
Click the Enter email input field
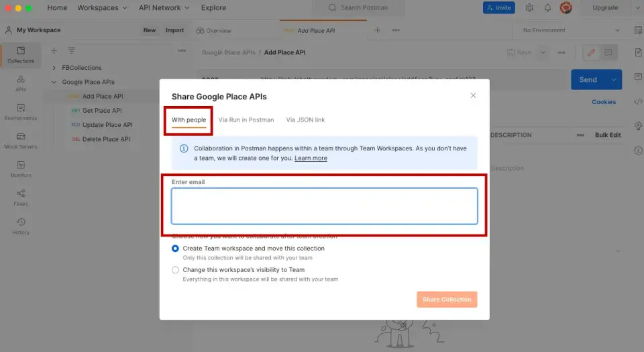coord(325,206)
